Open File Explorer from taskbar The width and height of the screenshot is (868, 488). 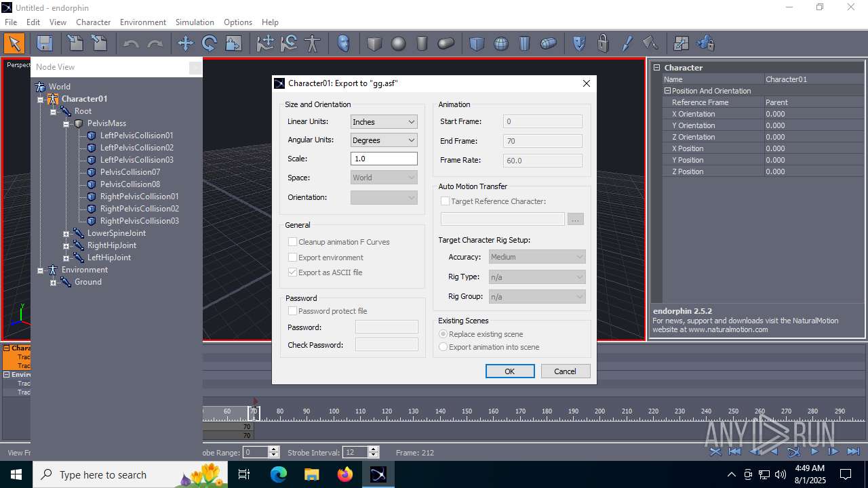pyautogui.click(x=312, y=474)
